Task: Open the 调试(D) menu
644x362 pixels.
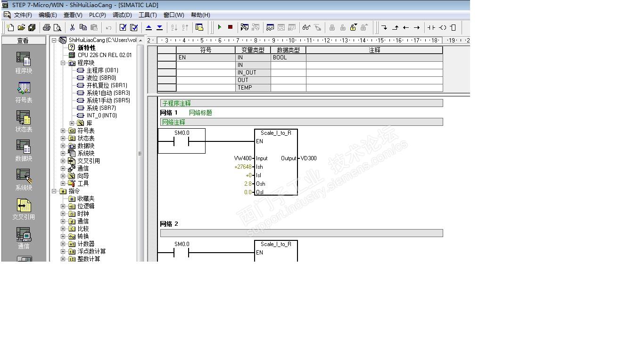Action: tap(122, 15)
